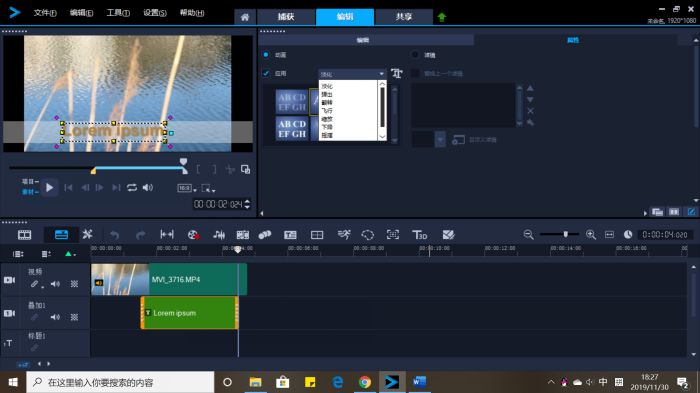700x393 pixels.
Task: Click the zoom out magnifier on timeline
Action: 529,234
